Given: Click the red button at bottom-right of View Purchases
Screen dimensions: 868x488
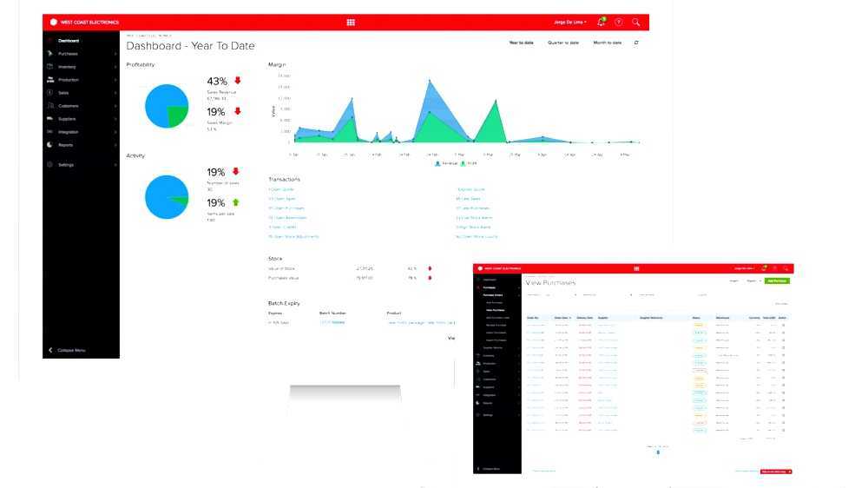Looking at the screenshot, I should pyautogui.click(x=775, y=472).
